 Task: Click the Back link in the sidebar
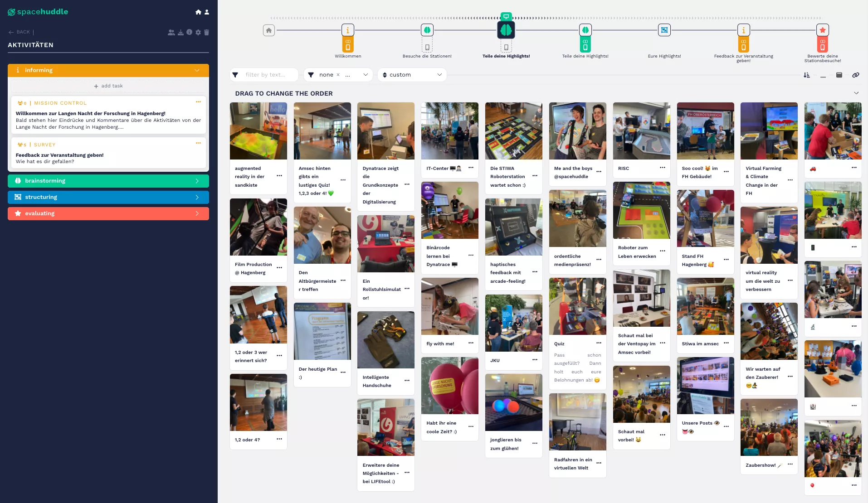coord(20,32)
